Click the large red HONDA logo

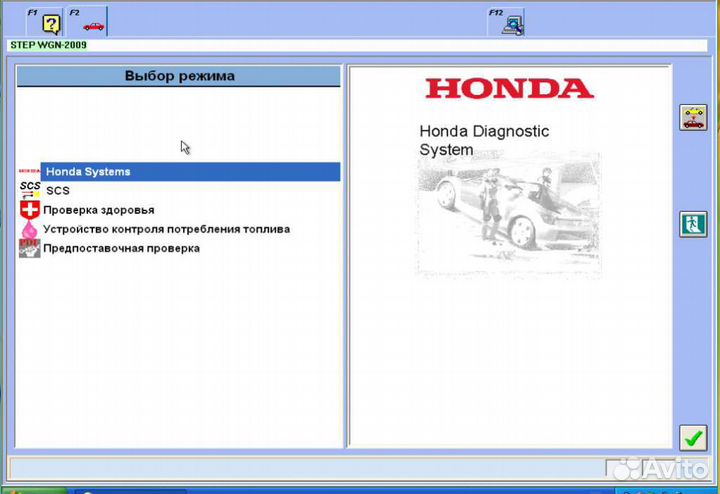[x=509, y=88]
